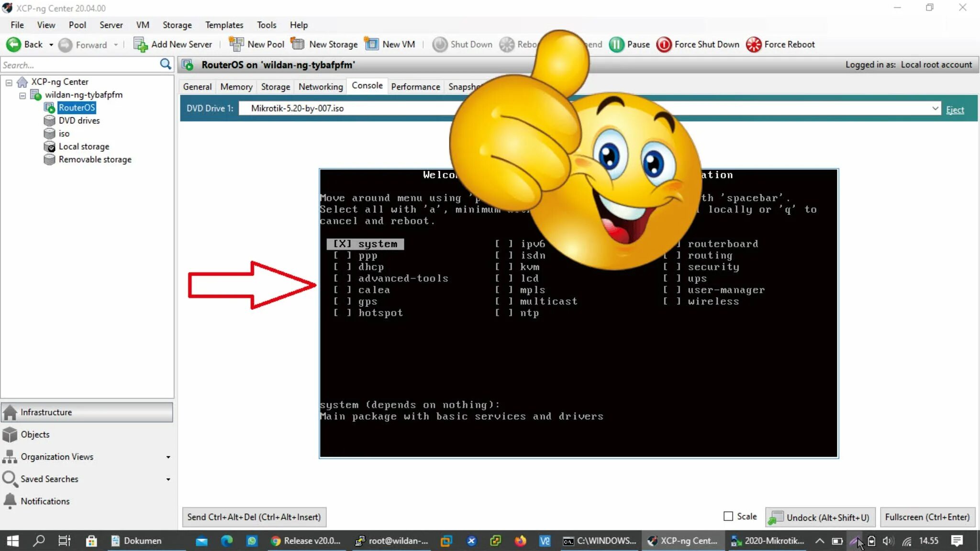980x551 pixels.
Task: Open the DVD Drive 1 ISO dropdown
Action: [x=935, y=108]
